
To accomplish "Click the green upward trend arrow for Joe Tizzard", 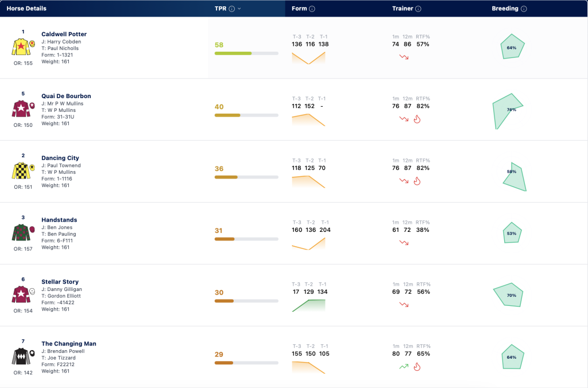I will pos(404,366).
